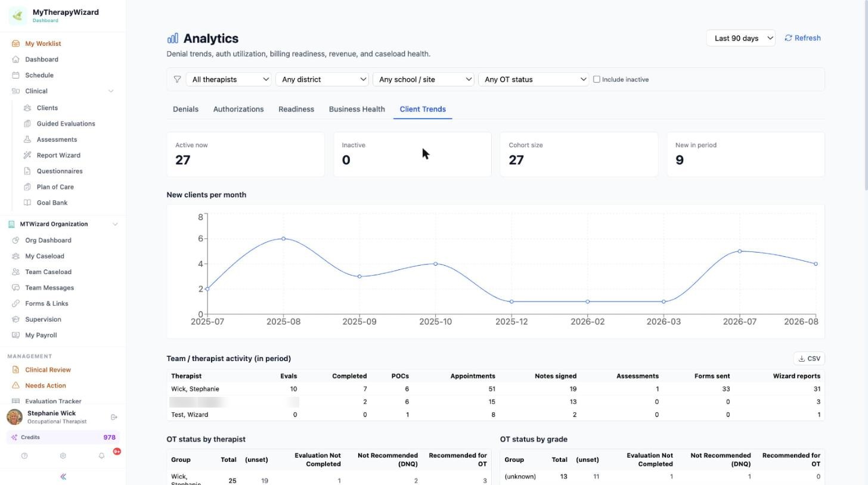Image resolution: width=868 pixels, height=485 pixels.
Task: Click the New in period 9 card
Action: click(x=746, y=154)
